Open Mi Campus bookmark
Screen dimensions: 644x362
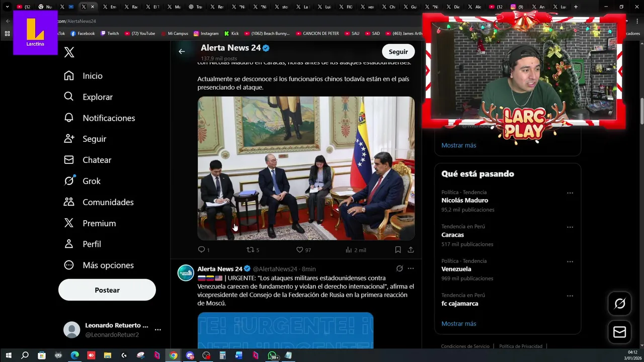point(175,34)
